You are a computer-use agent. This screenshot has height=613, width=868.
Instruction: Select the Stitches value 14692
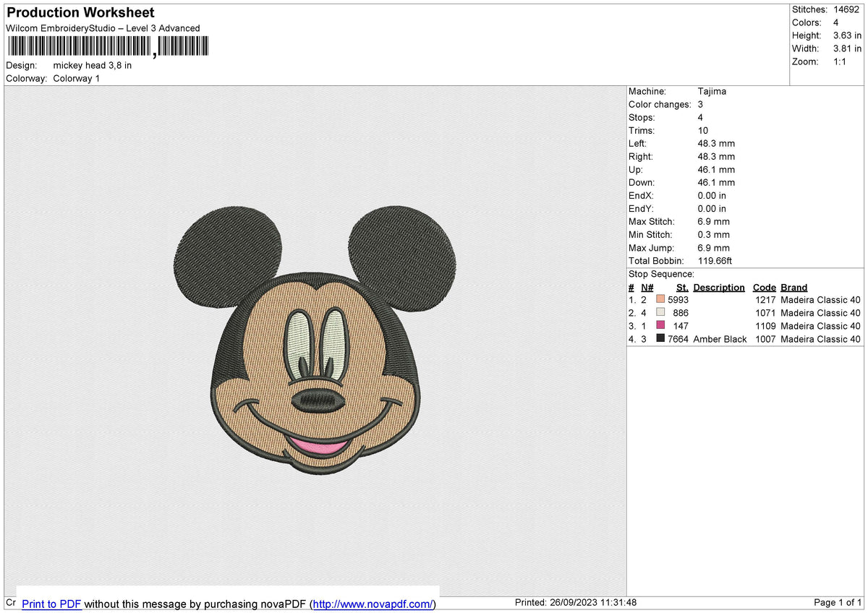click(x=846, y=9)
